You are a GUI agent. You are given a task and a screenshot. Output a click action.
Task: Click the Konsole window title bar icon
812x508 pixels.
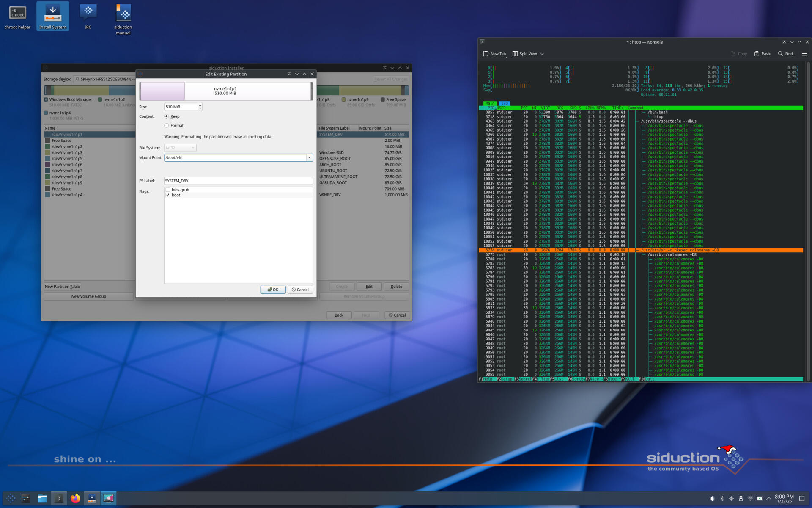point(482,42)
